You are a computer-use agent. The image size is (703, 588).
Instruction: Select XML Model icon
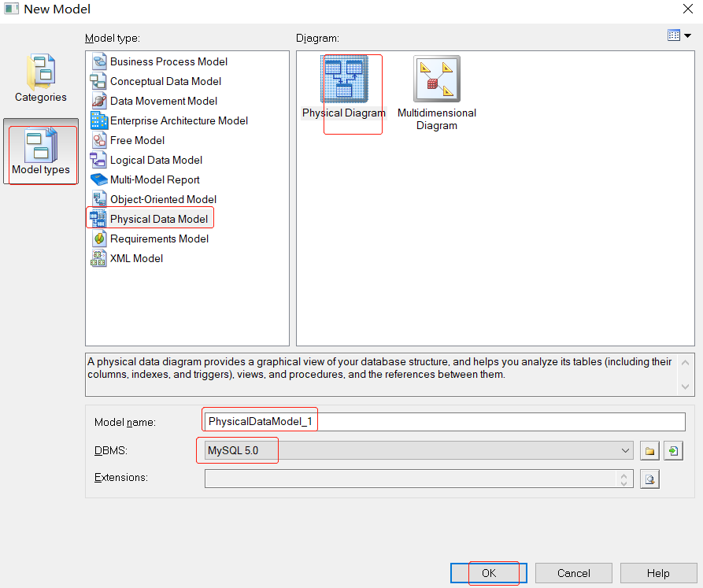98,259
